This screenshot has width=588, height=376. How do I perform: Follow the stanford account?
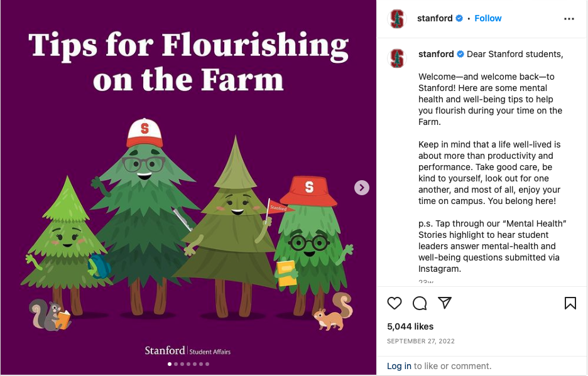tap(488, 18)
